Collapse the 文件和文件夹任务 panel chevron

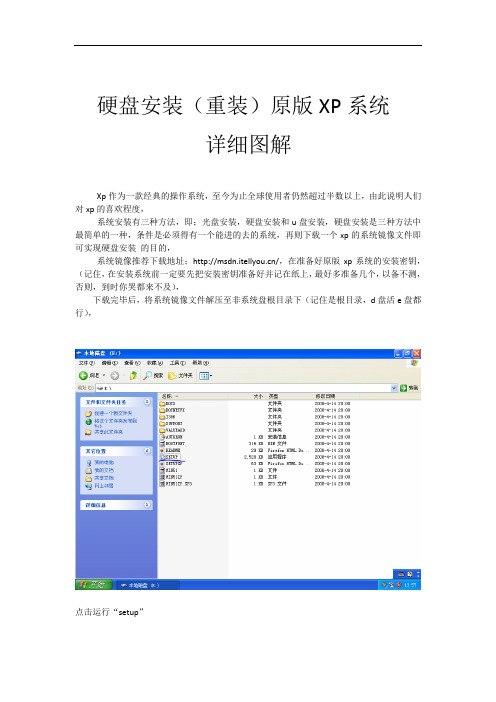[x=147, y=402]
